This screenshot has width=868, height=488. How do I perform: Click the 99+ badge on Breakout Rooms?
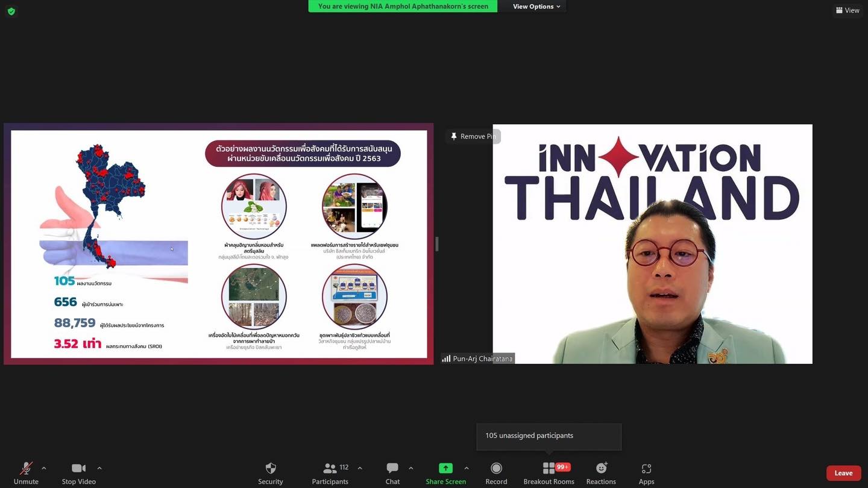563,467
